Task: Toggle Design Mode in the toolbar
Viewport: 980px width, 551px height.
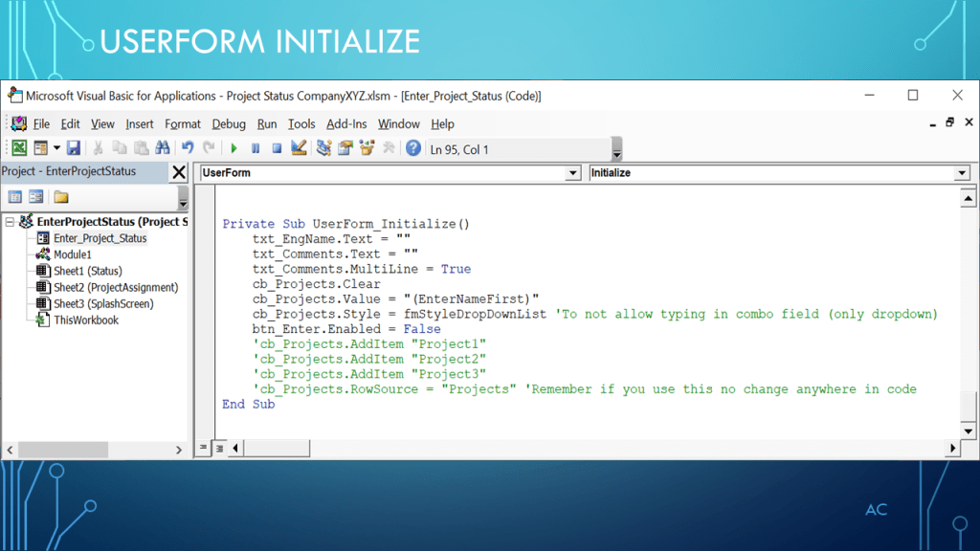Action: point(299,148)
